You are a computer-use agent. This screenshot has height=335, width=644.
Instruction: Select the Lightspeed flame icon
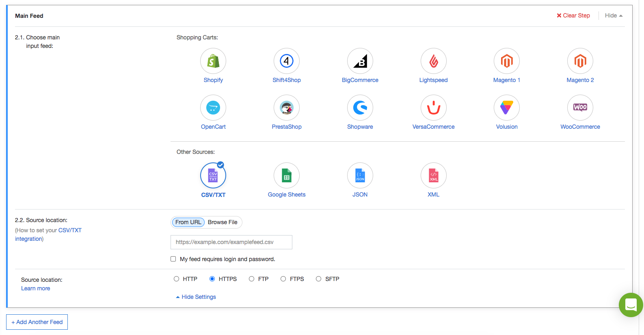(434, 61)
